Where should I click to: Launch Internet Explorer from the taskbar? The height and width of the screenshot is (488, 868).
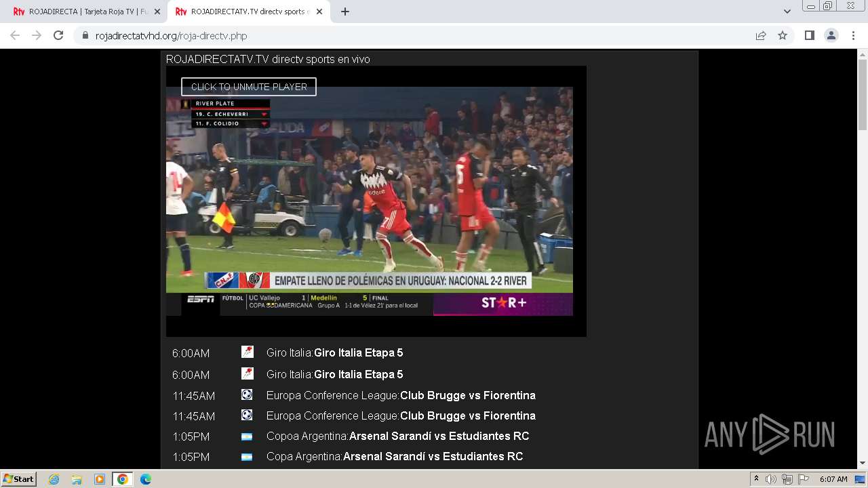coord(54,479)
